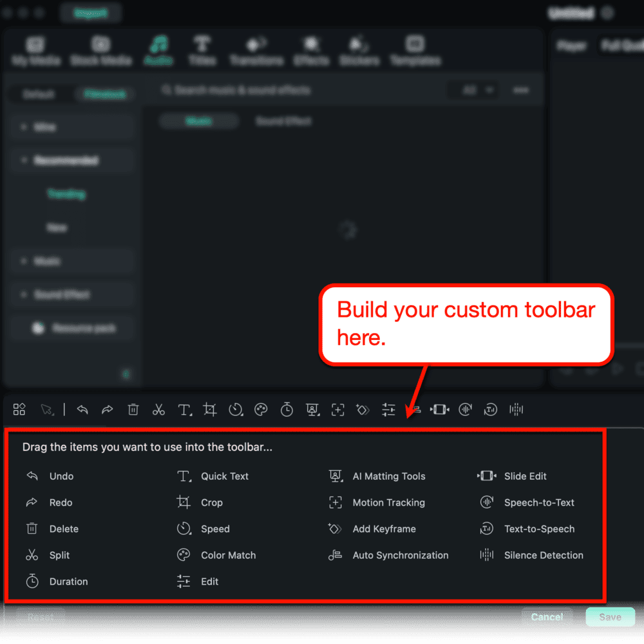Click the Motion Tracking icon
Screen dimensions: 644x644
click(336, 502)
